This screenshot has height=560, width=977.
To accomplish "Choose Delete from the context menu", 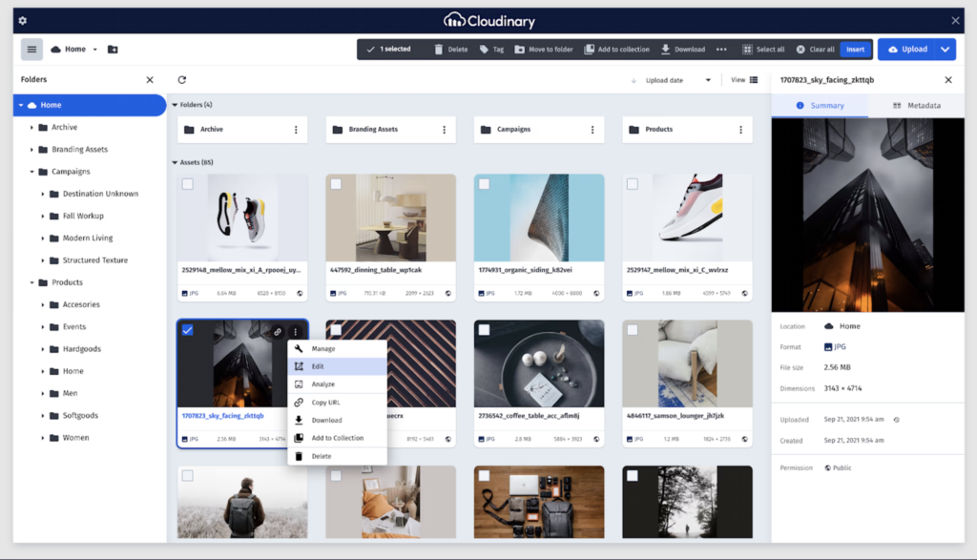I will point(337,456).
